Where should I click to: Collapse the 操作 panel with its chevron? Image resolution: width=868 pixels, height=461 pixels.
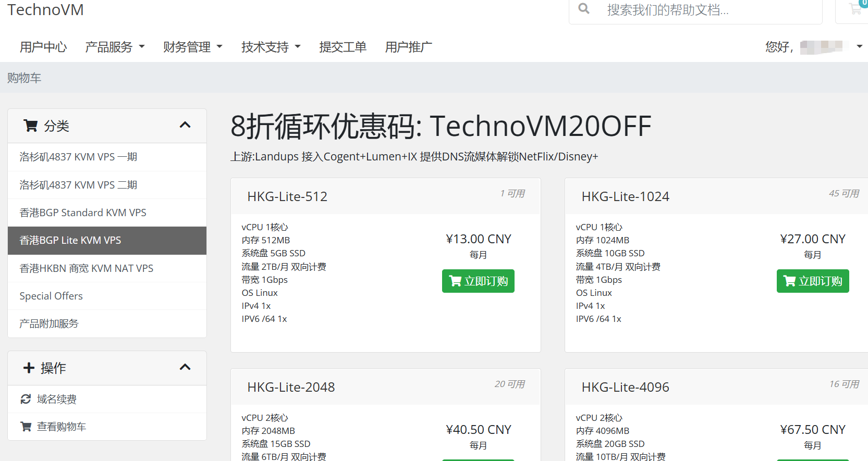point(185,367)
